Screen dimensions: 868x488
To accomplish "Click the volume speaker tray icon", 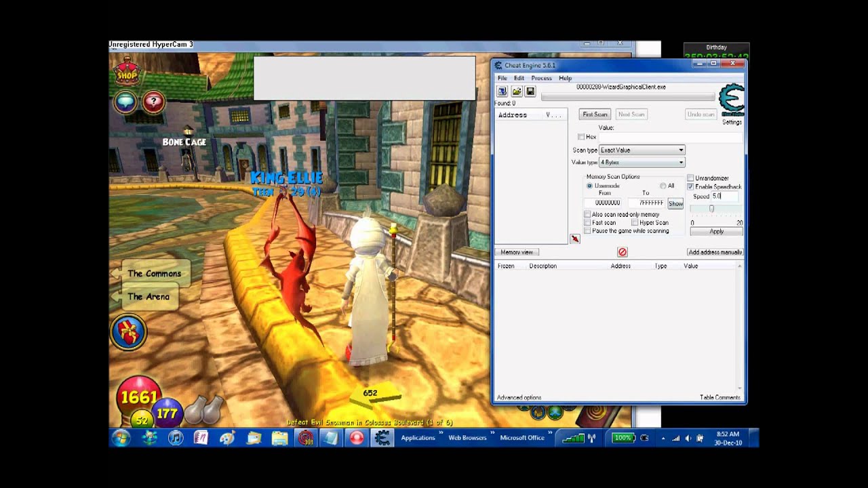I will point(688,438).
